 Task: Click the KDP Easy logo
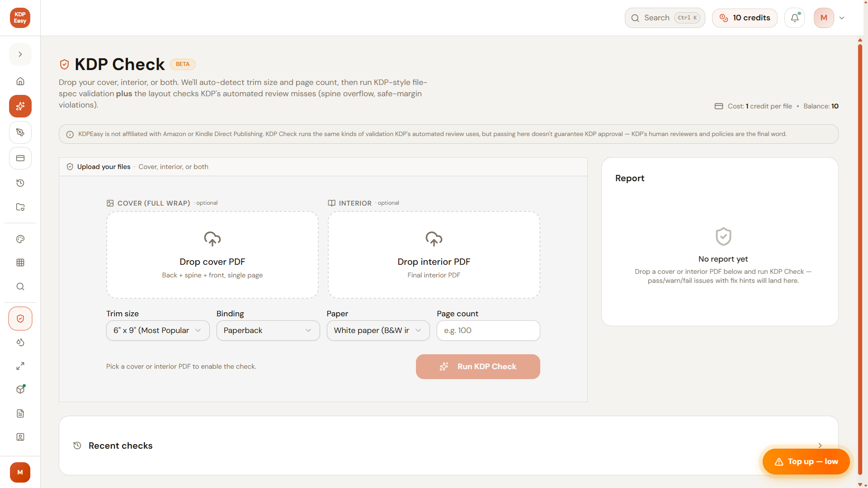click(x=20, y=18)
